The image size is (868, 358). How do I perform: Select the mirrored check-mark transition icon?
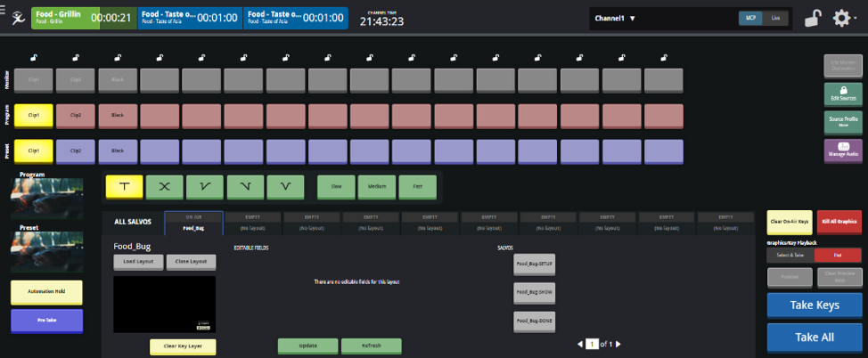point(245,187)
